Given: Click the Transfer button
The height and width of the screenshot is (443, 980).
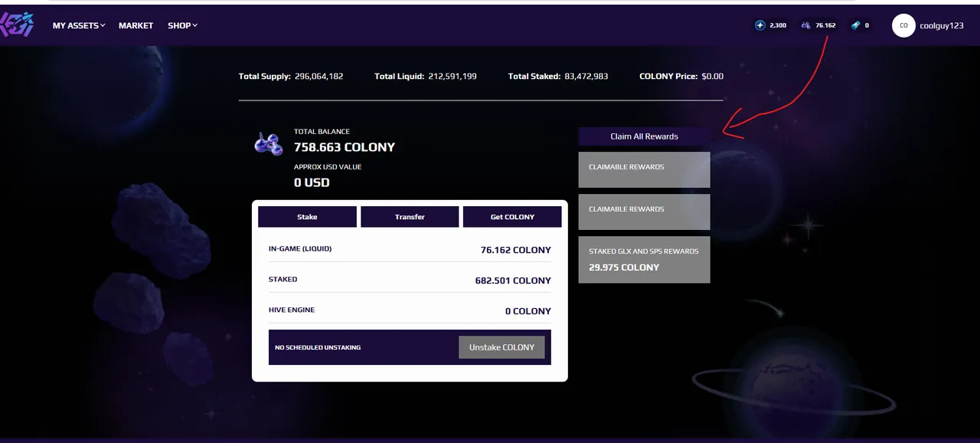Looking at the screenshot, I should coord(410,217).
